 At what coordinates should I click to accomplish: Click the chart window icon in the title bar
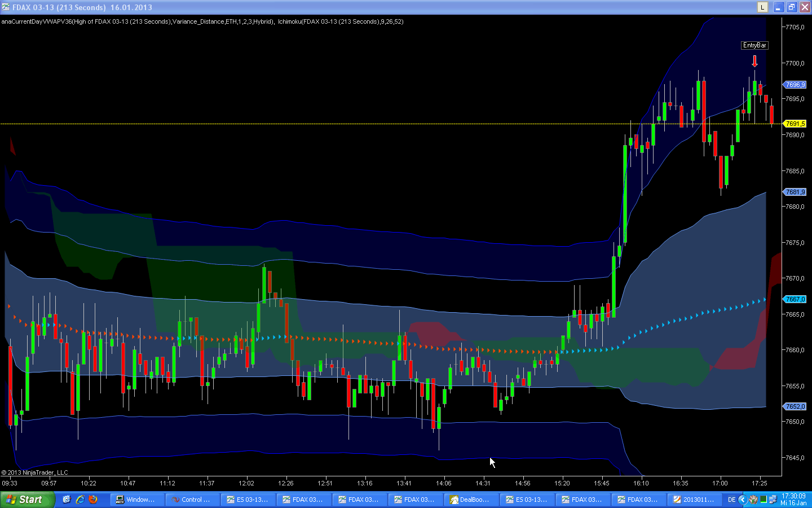6,7
